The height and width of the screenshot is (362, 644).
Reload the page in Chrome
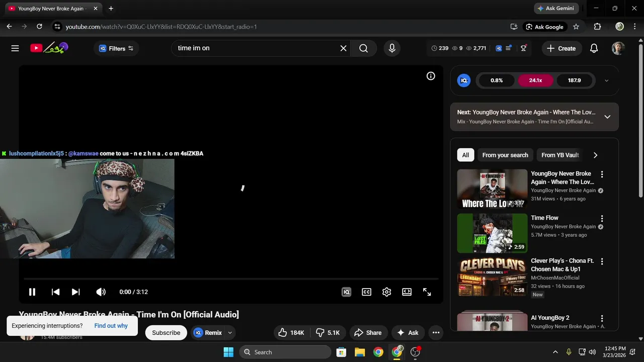click(39, 27)
